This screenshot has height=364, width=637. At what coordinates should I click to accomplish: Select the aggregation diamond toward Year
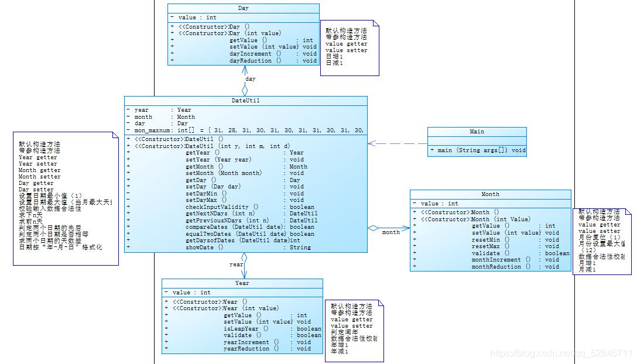click(244, 257)
